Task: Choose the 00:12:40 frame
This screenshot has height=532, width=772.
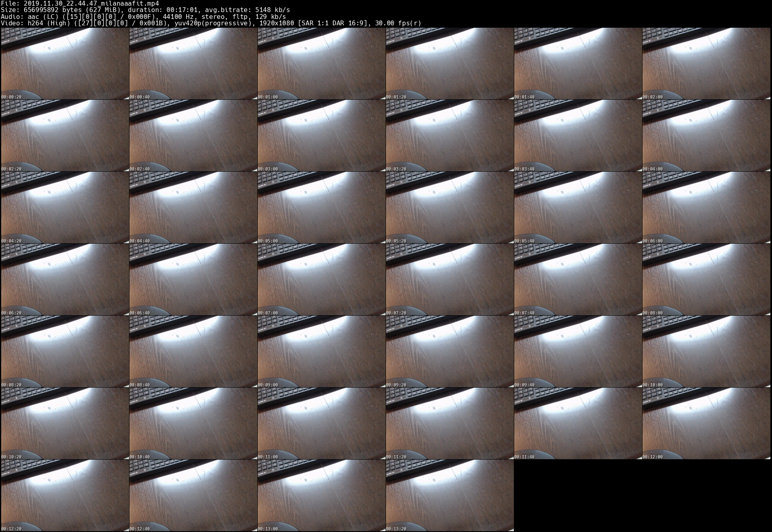Action: (x=193, y=495)
